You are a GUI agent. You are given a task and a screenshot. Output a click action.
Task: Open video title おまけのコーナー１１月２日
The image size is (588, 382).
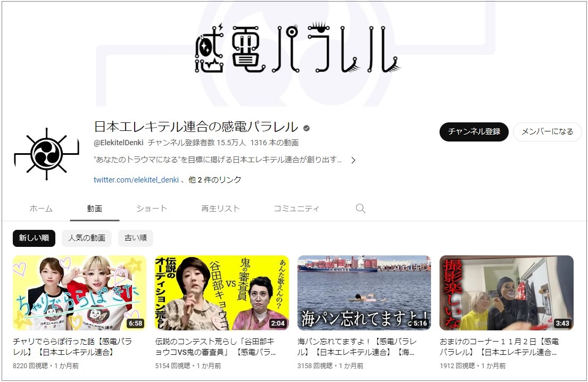coord(500,347)
